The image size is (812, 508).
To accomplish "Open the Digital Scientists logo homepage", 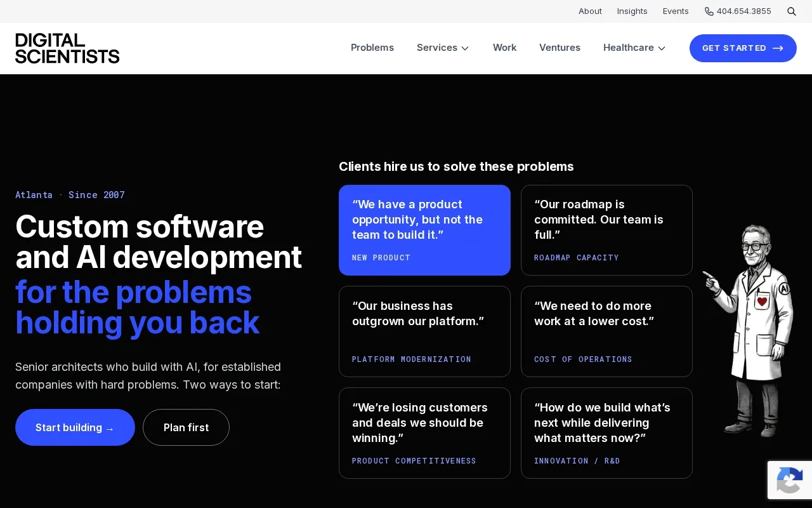I will (67, 48).
